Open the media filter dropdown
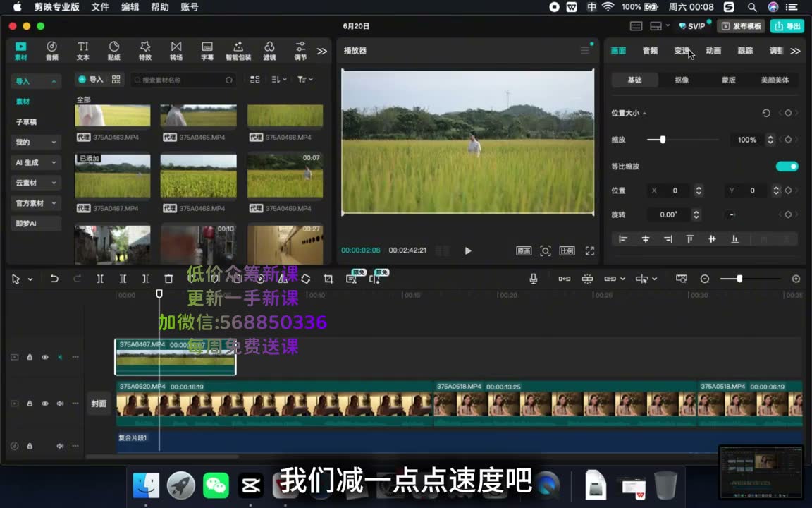This screenshot has width=812, height=508. pyautogui.click(x=305, y=79)
